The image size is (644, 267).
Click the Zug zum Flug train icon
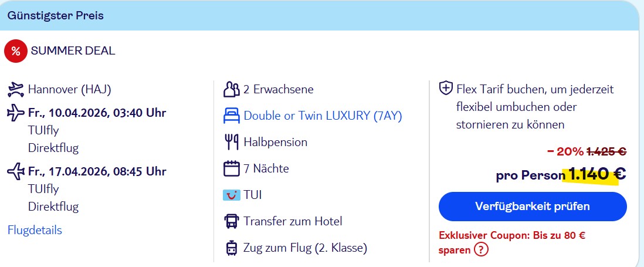(232, 248)
